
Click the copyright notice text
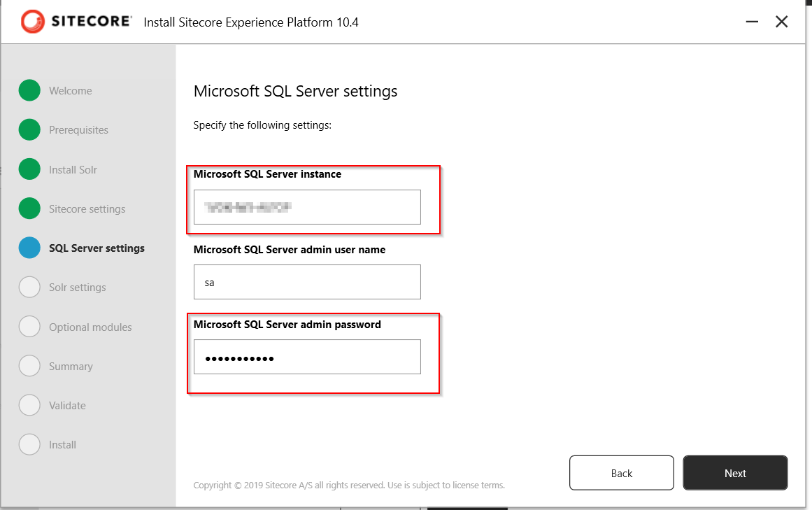349,485
